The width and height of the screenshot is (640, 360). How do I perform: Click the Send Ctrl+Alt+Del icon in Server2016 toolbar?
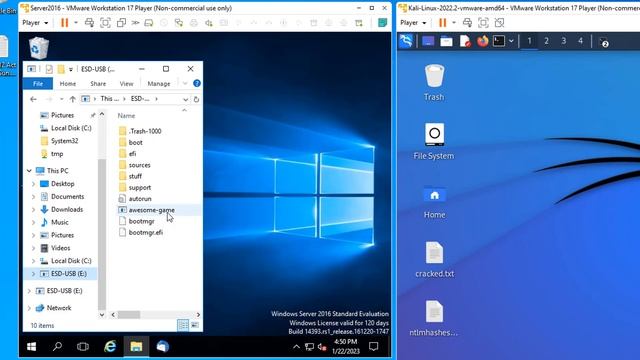coord(89,23)
